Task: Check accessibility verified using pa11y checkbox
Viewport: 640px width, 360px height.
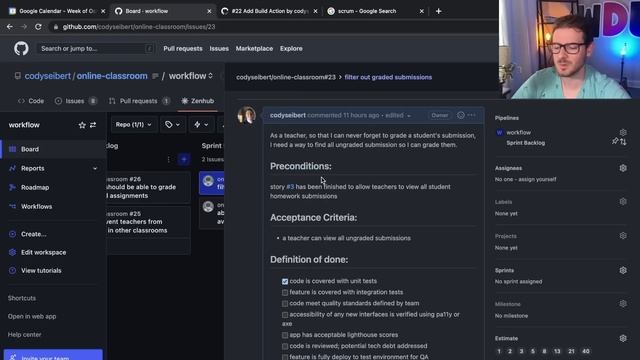Action: (x=285, y=315)
